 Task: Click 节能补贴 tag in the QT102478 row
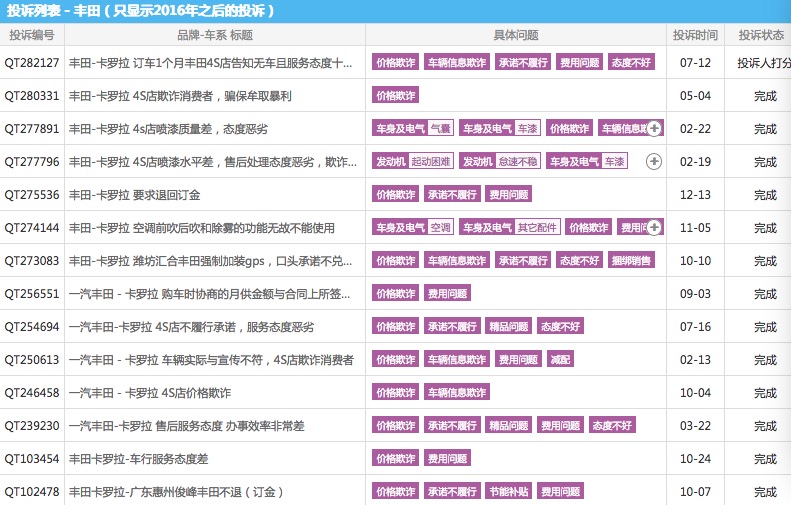tap(508, 491)
